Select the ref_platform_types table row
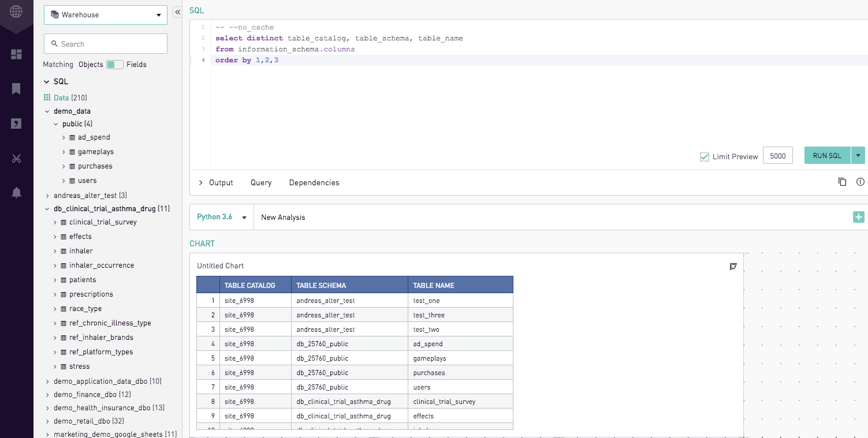Viewport: 868px width, 438px height. 101,352
